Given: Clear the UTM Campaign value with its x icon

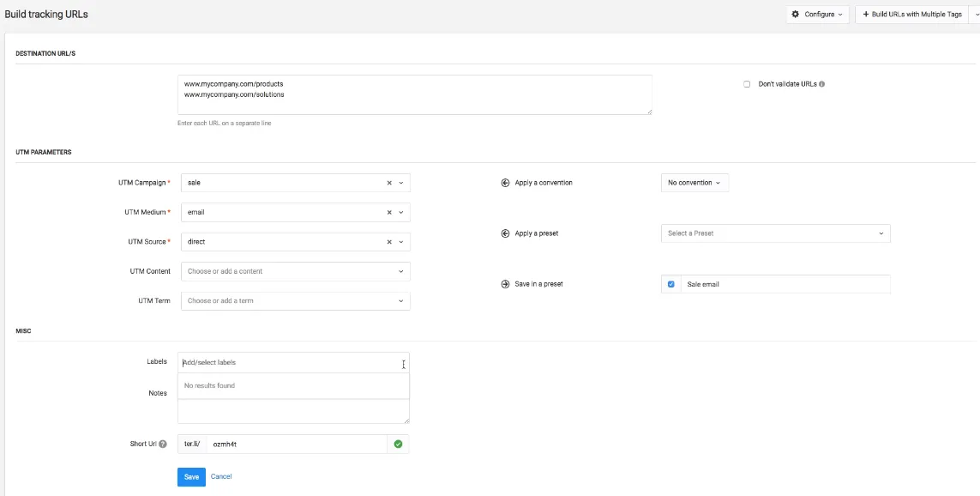Looking at the screenshot, I should point(388,182).
